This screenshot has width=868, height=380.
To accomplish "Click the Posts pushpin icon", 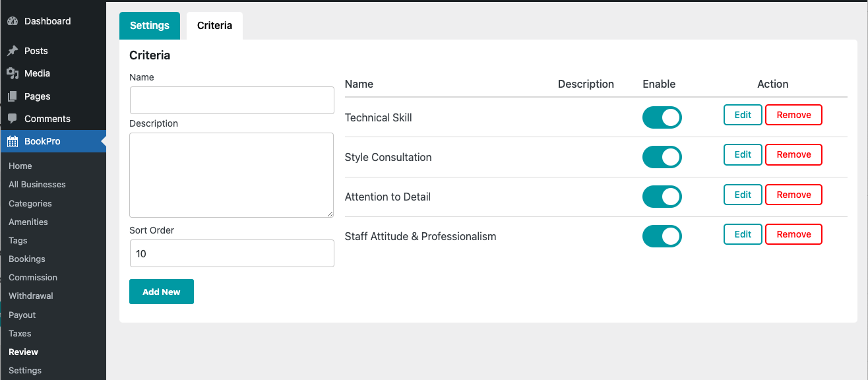I will 13,51.
